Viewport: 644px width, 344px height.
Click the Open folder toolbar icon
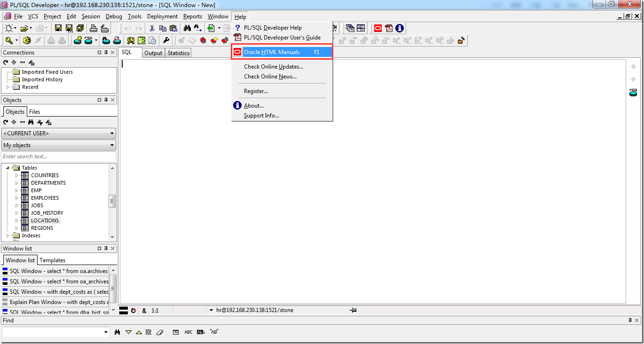pyautogui.click(x=24, y=29)
